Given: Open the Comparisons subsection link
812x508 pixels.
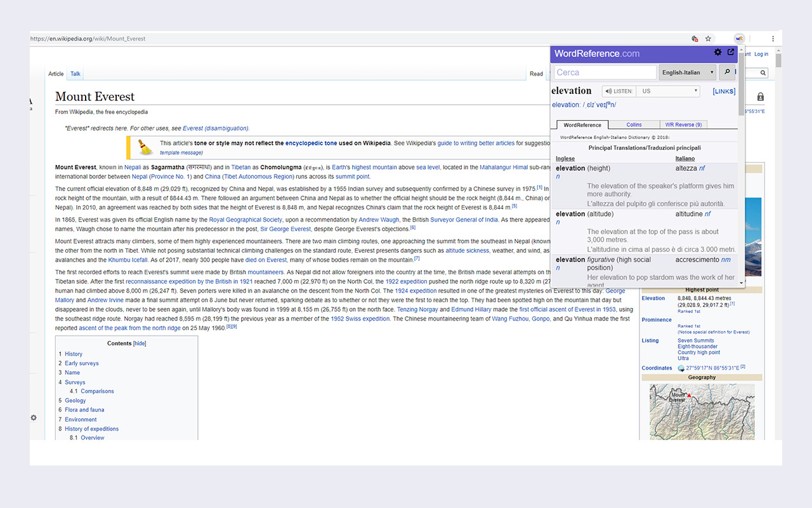Looking at the screenshot, I should [97, 392].
